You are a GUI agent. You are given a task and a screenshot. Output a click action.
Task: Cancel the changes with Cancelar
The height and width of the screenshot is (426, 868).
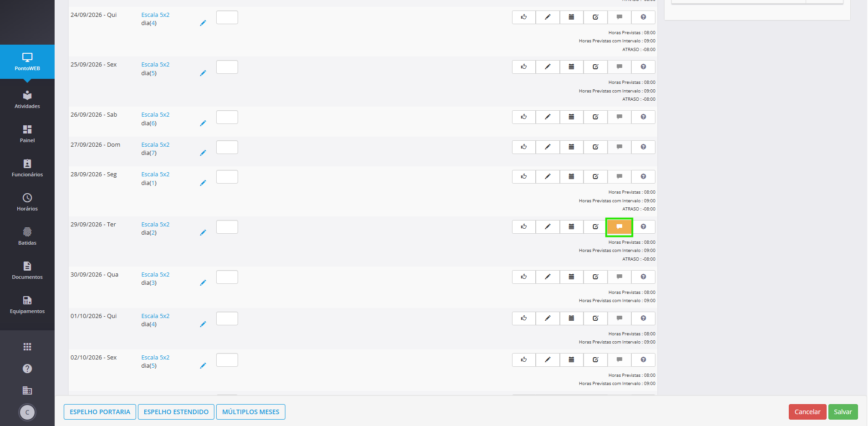click(x=807, y=412)
